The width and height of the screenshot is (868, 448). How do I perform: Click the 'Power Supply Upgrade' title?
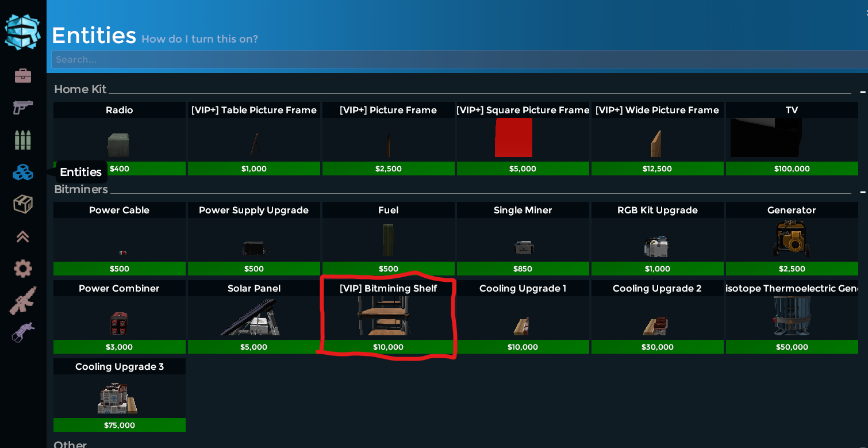[254, 210]
